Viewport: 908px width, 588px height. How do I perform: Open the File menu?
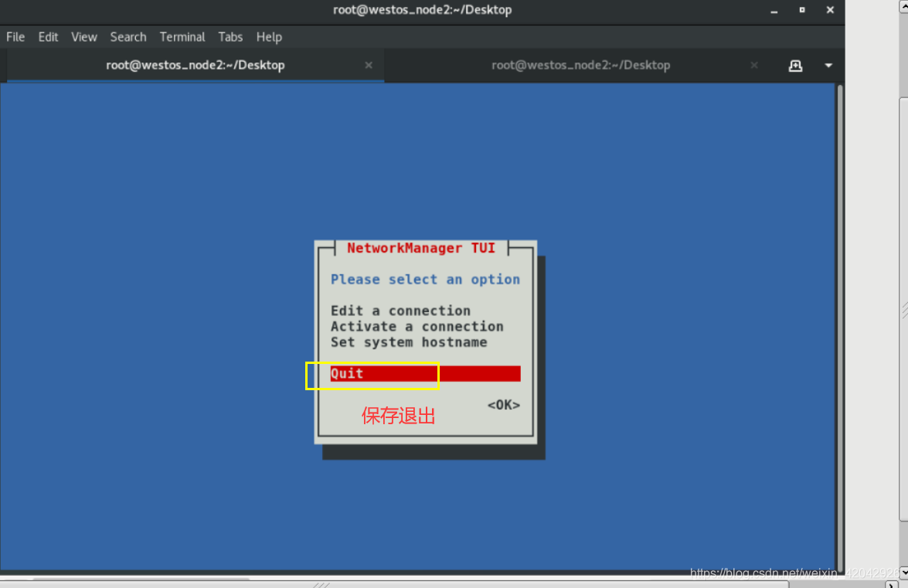pyautogui.click(x=15, y=37)
